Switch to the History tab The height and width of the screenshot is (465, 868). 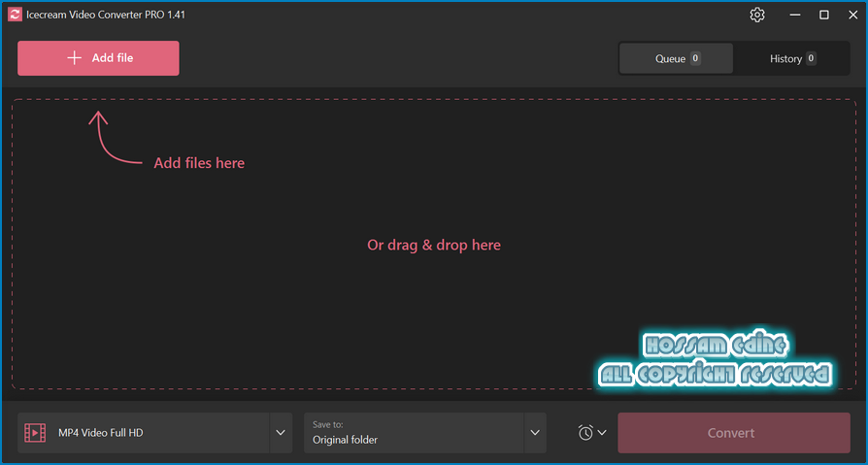[792, 58]
